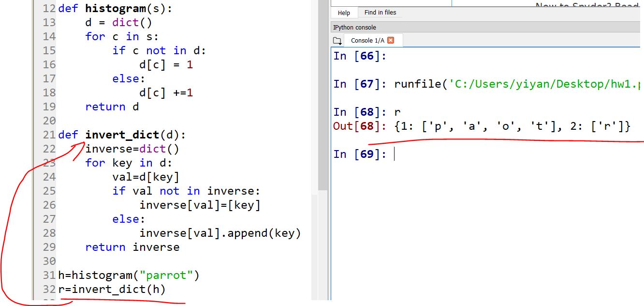Click the Out[68] dictionary output
Screen dimensions: 644x306
(512, 126)
